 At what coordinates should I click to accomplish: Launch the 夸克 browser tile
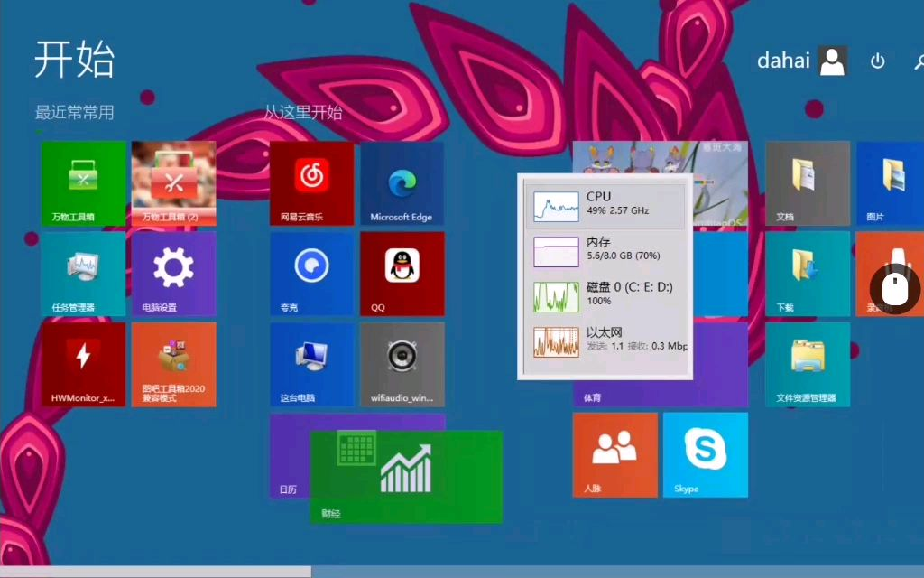[311, 273]
